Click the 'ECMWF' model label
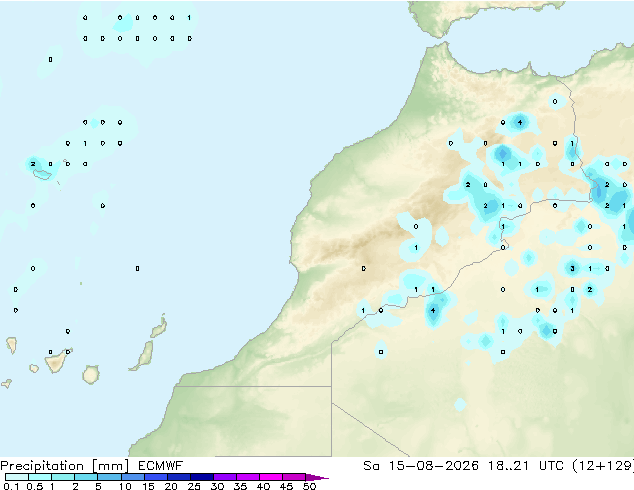This screenshot has height=490, width=634. tap(161, 466)
